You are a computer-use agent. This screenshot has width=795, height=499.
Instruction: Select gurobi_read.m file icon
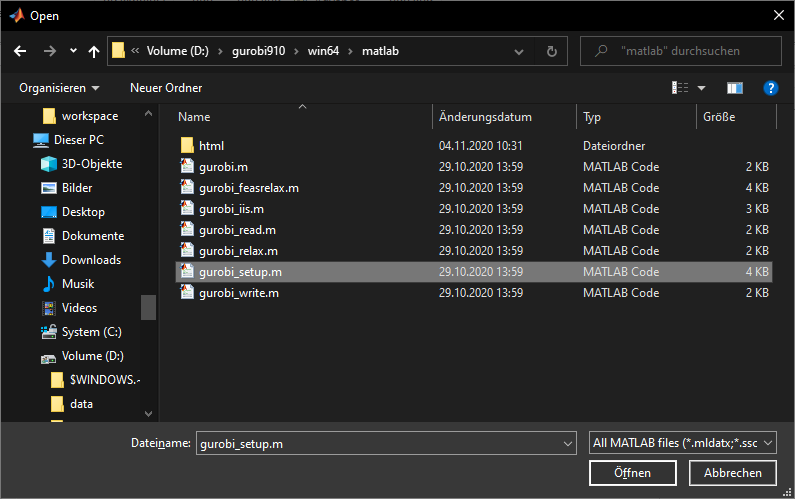coord(187,229)
